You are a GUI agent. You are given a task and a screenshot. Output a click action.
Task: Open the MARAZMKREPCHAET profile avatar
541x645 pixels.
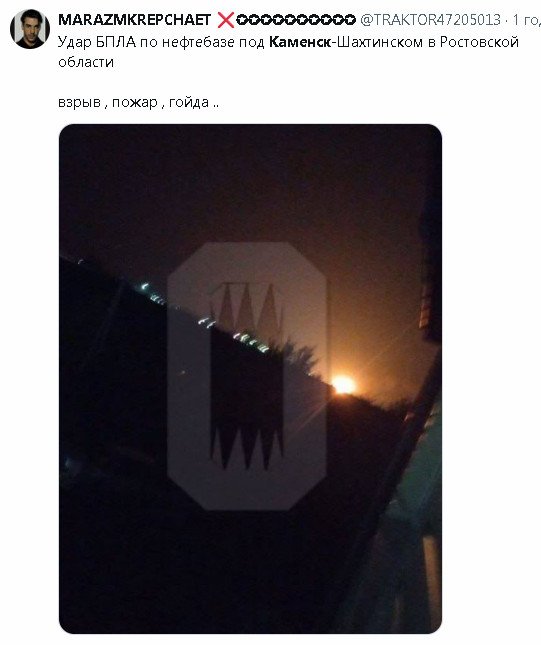tap(30, 29)
